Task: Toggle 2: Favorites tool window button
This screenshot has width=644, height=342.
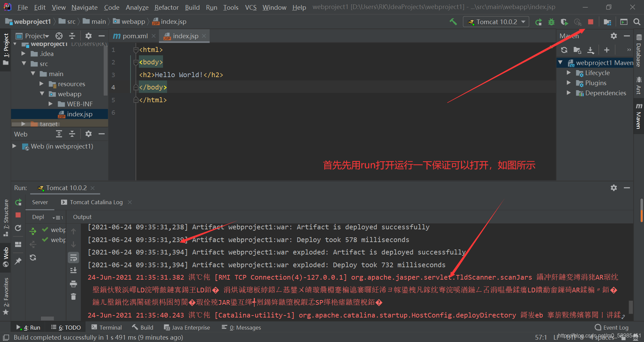Action: [6, 296]
